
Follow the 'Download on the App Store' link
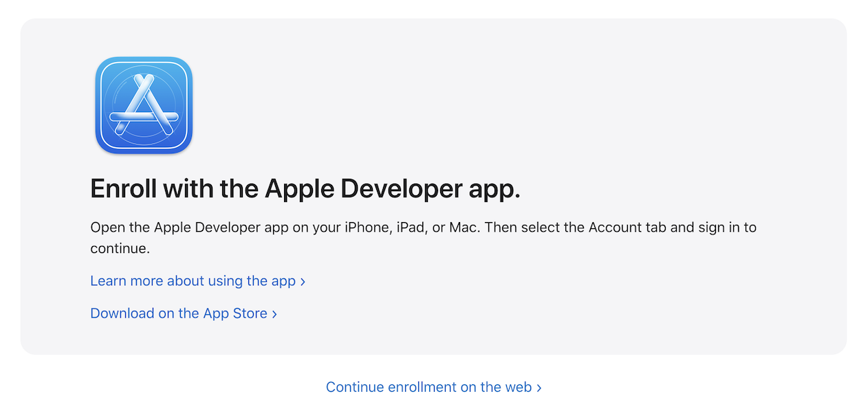click(184, 313)
